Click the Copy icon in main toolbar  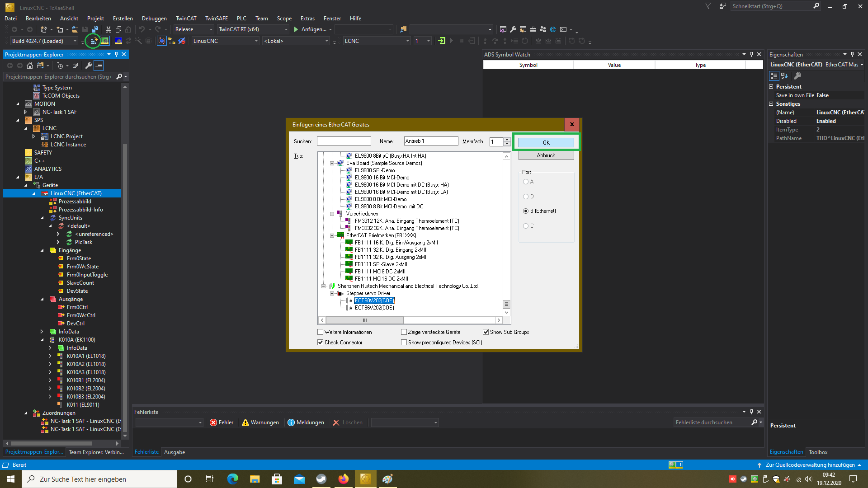coord(118,29)
